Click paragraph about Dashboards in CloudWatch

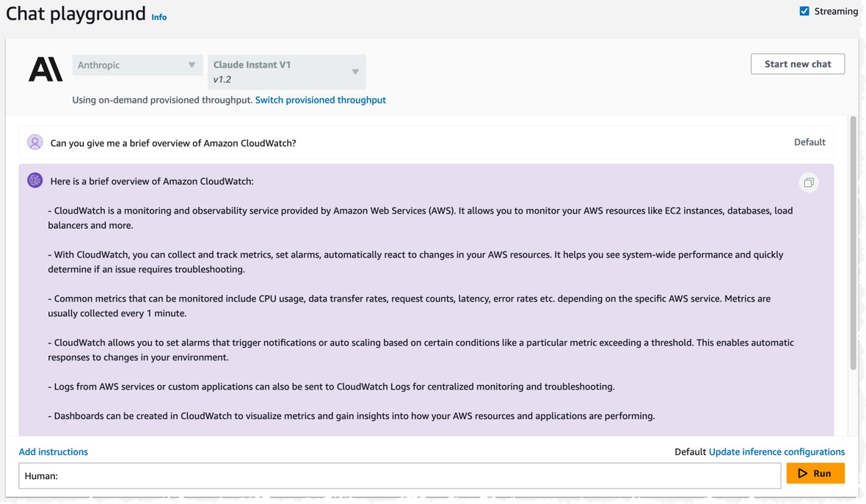(x=352, y=416)
